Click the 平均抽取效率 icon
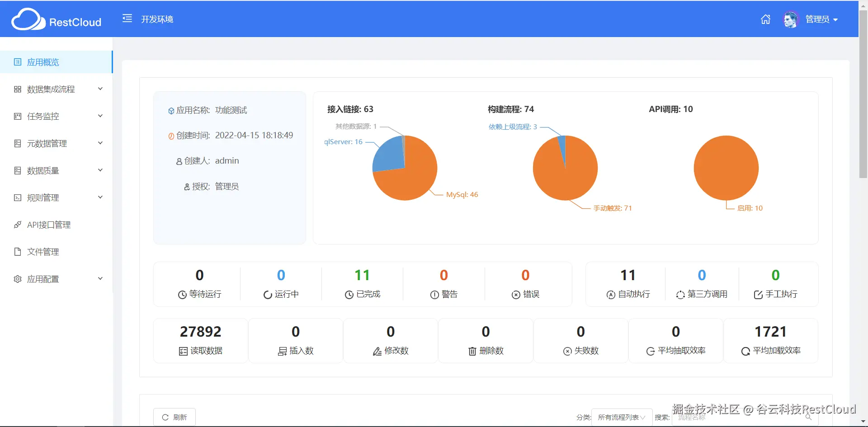The image size is (868, 427). 651,351
